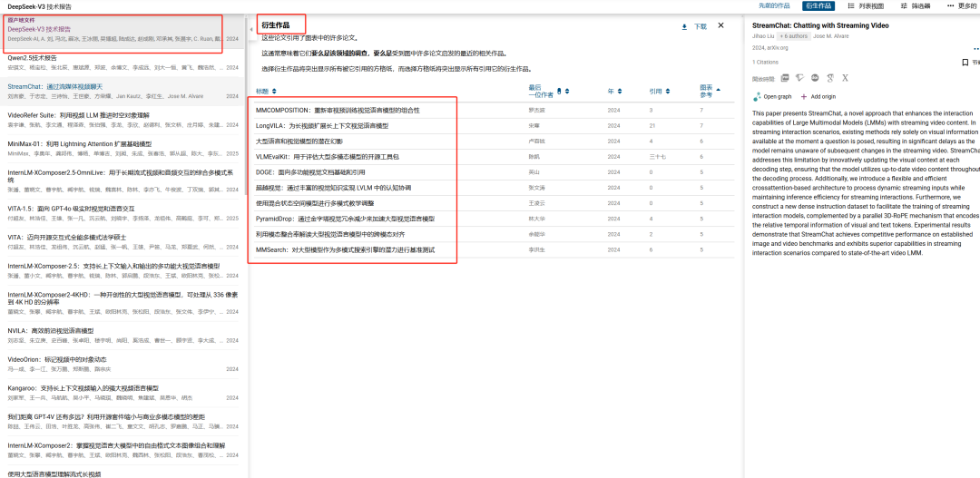Click the 下载 download link

pos(701,27)
